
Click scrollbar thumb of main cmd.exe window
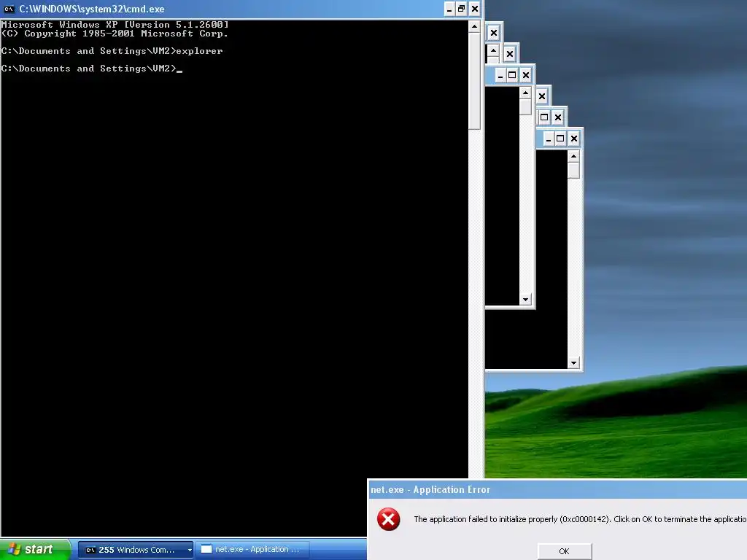pyautogui.click(x=474, y=81)
